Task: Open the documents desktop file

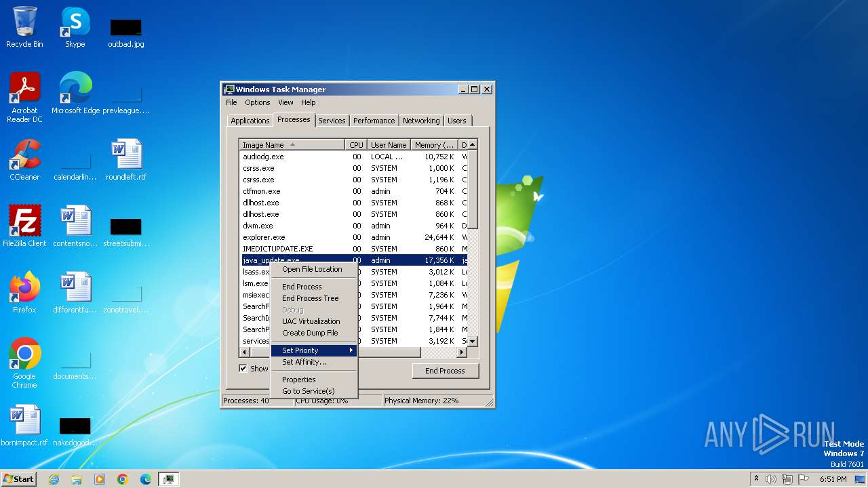Action: [75, 365]
